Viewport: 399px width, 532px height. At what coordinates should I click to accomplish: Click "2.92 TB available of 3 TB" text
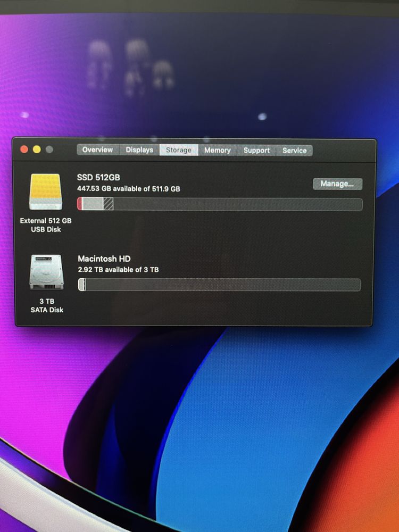click(118, 270)
